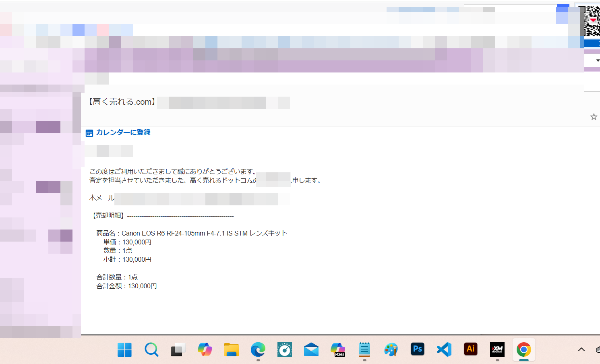The height and width of the screenshot is (364, 600).
Task: Open Photoshop from the taskbar
Action: 417,350
